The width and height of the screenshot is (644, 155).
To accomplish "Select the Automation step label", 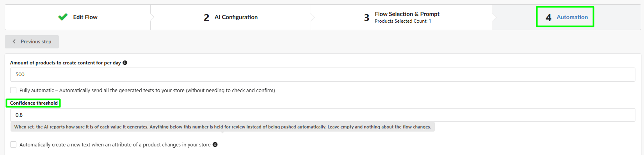I will [x=572, y=17].
